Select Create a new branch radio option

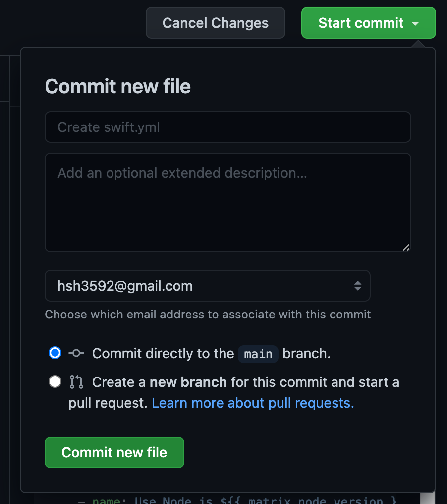[x=55, y=381]
